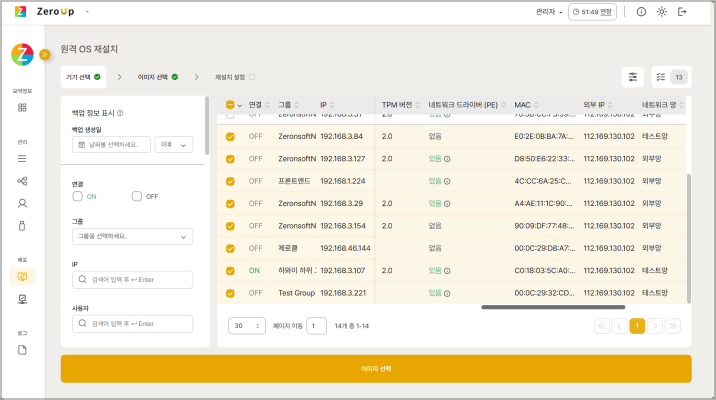Open the document icon under 로그 section
Image resolution: width=716 pixels, height=400 pixels.
(x=22, y=349)
